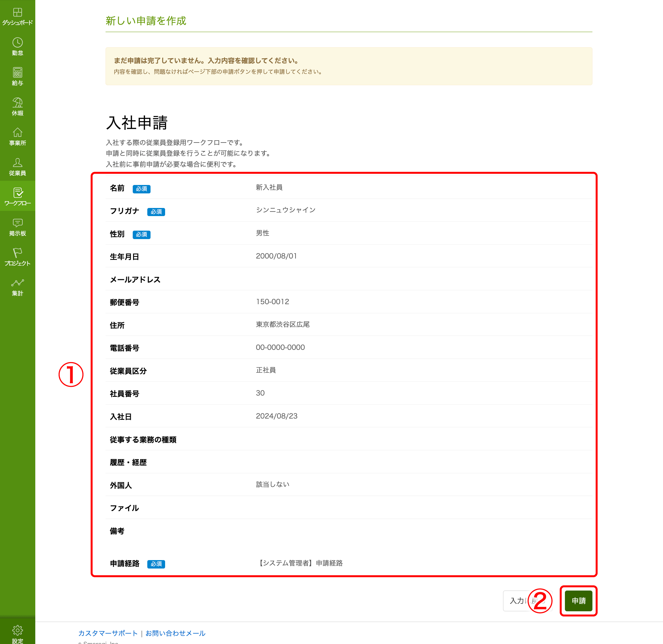The height and width of the screenshot is (644, 663).
Task: Select the ワークフロー sidebar item
Action: pos(17,196)
